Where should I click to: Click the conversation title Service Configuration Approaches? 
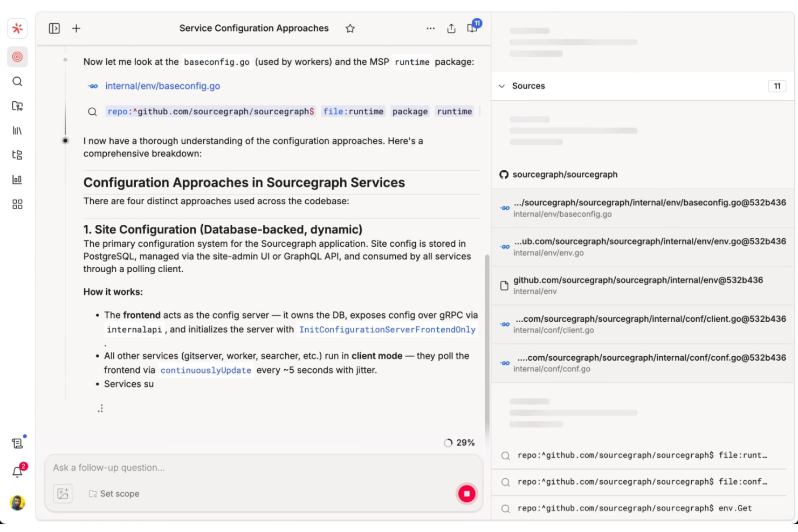[x=254, y=29]
